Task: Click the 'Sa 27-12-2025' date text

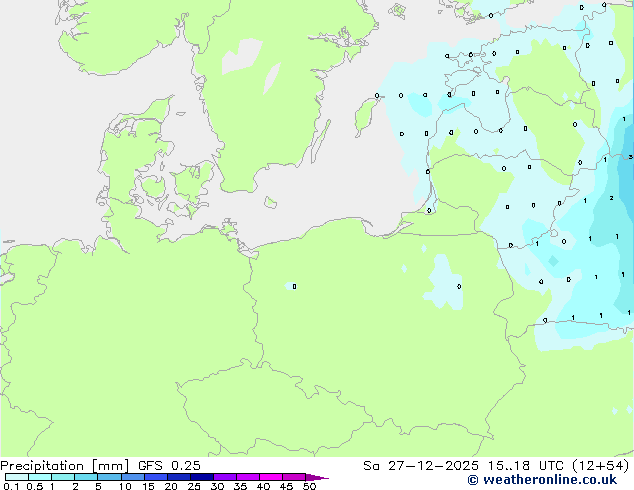Action: [421, 466]
